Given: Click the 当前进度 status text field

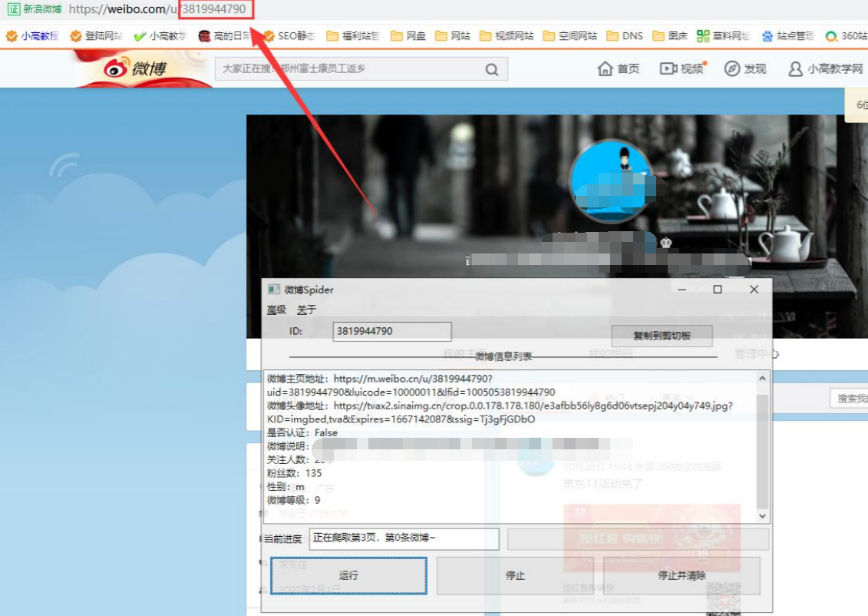Looking at the screenshot, I should point(404,538).
